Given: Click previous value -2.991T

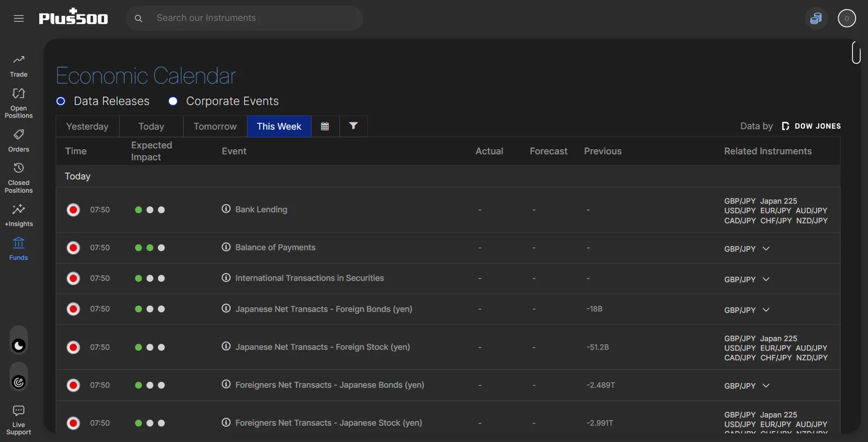Looking at the screenshot, I should (600, 423).
